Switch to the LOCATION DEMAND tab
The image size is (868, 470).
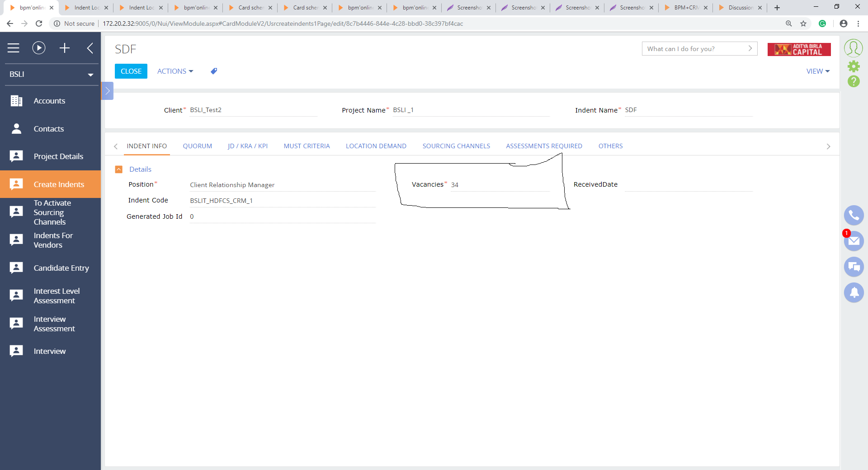376,146
